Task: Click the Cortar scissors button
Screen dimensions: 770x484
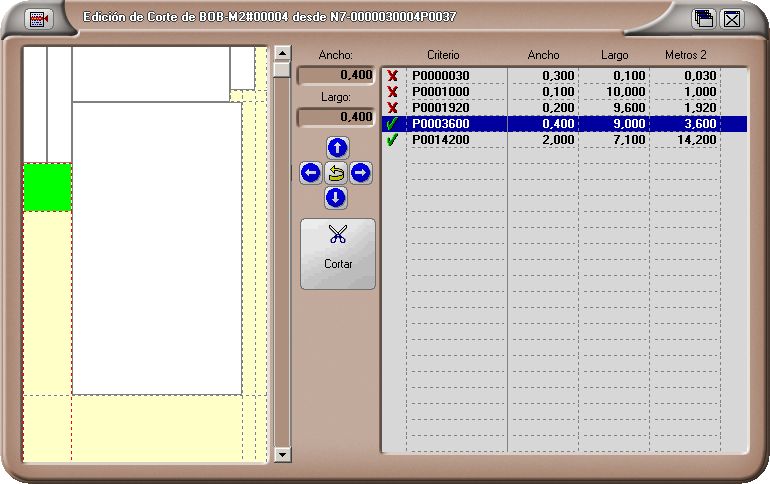Action: click(338, 254)
